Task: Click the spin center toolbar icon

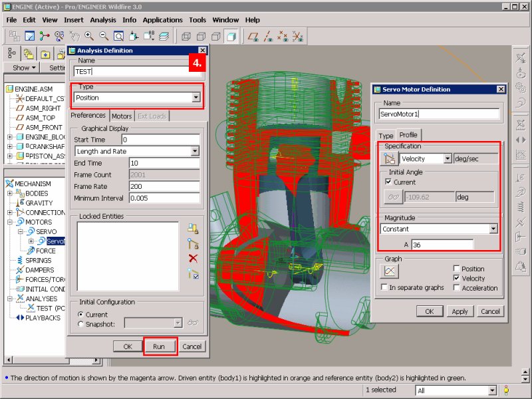Action: (x=45, y=36)
